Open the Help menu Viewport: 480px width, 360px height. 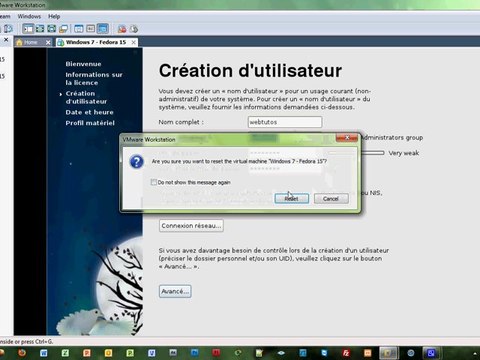(54, 16)
